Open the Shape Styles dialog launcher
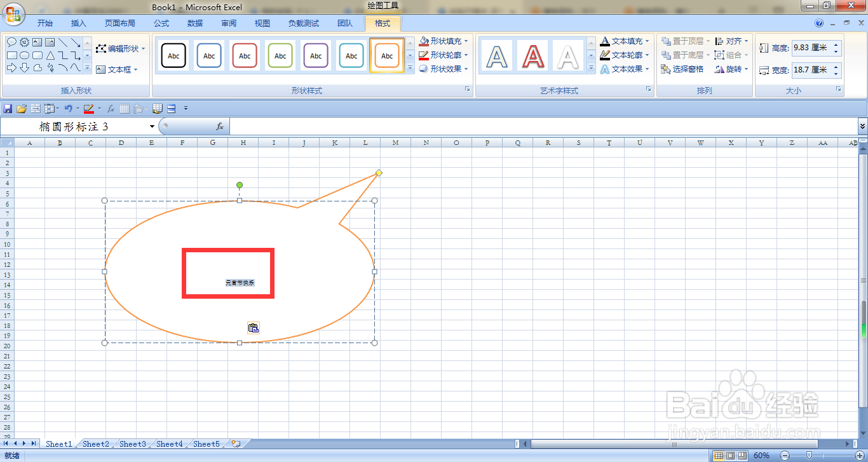The width and height of the screenshot is (868, 462). point(467,90)
